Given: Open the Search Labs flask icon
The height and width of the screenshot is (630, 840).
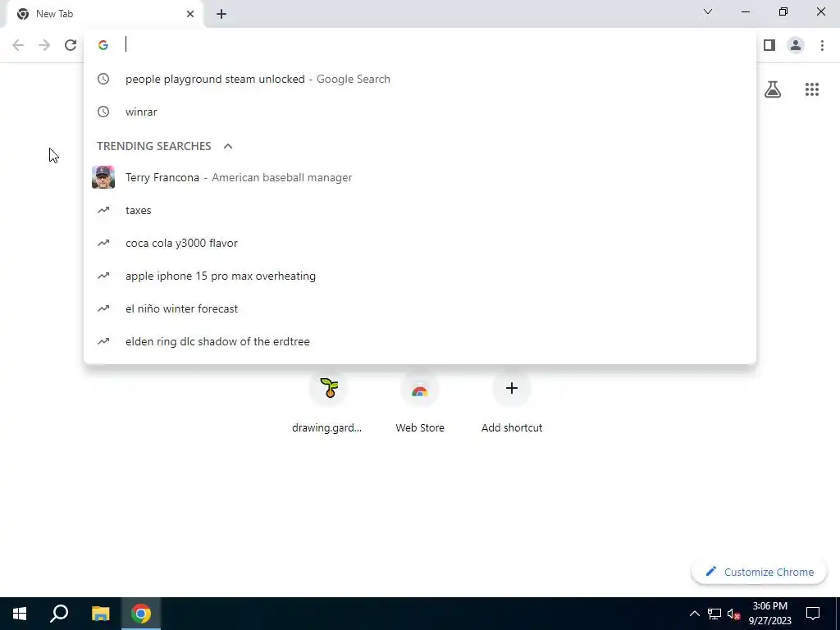Looking at the screenshot, I should coord(773,89).
